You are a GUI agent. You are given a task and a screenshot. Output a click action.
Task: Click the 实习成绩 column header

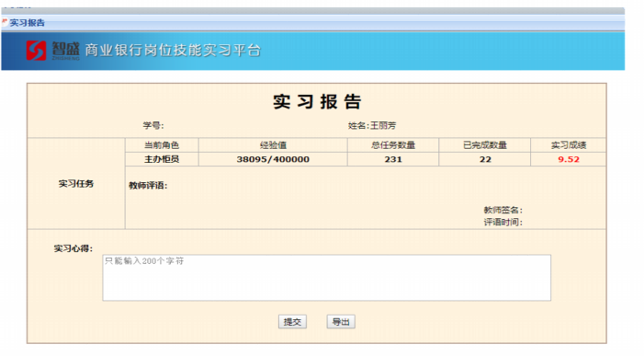[569, 145]
